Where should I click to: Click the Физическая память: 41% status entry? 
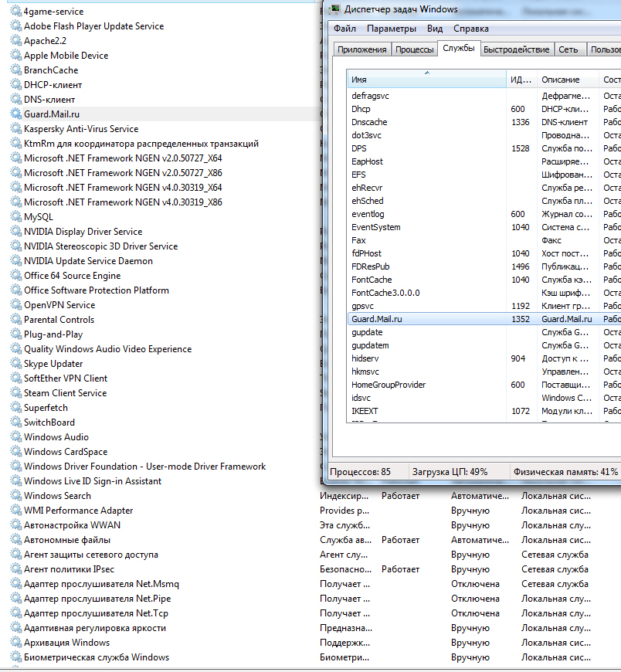tap(565, 472)
